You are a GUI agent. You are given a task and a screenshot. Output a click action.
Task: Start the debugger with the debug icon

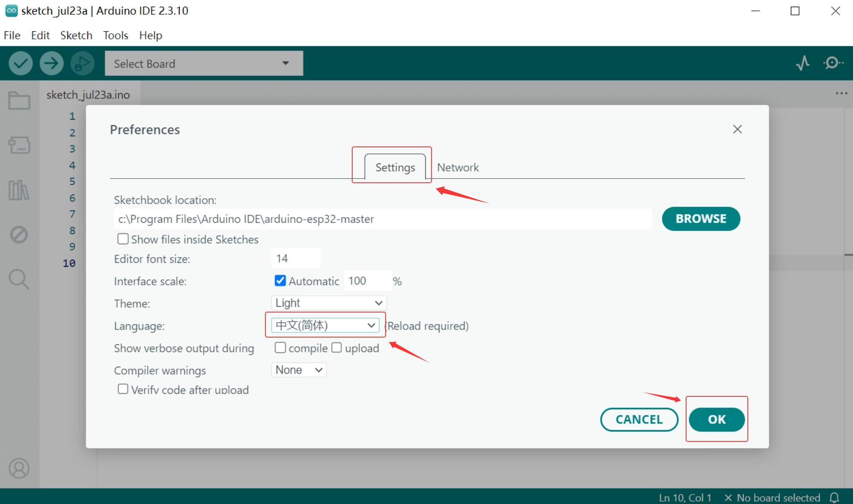[82, 63]
